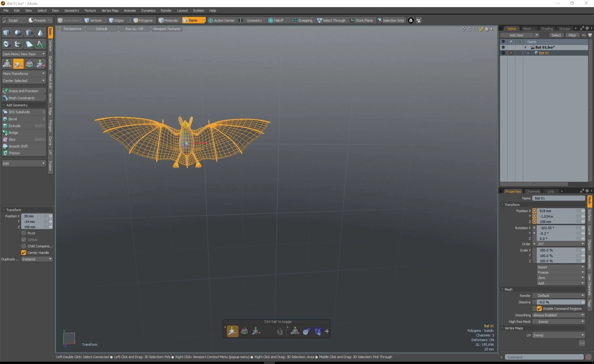The height and width of the screenshot is (364, 594).
Task: Activate the combined Transform tool in toolbox
Action: [7, 64]
